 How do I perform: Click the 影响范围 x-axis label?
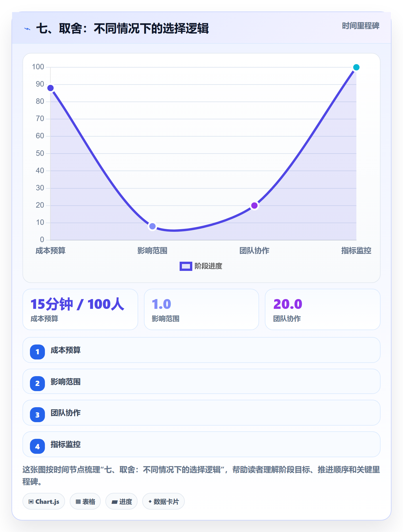[x=153, y=251]
